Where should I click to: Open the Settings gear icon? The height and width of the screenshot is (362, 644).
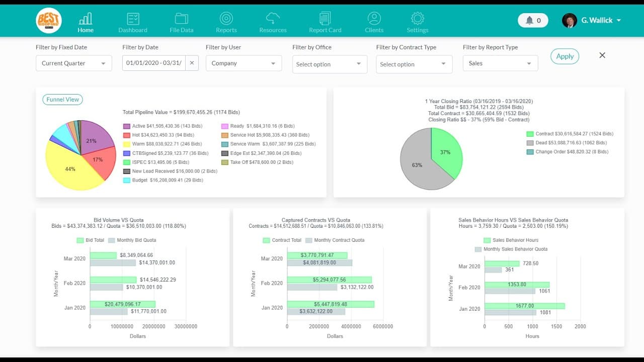click(x=417, y=19)
